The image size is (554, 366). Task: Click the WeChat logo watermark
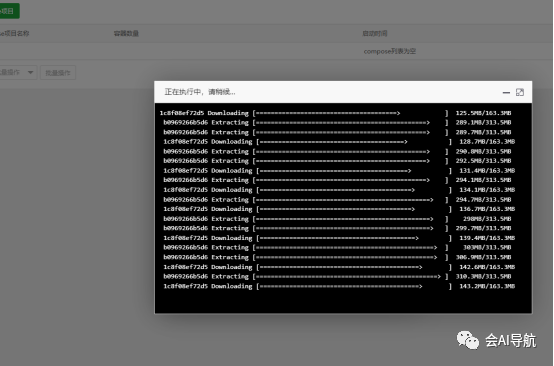[468, 340]
